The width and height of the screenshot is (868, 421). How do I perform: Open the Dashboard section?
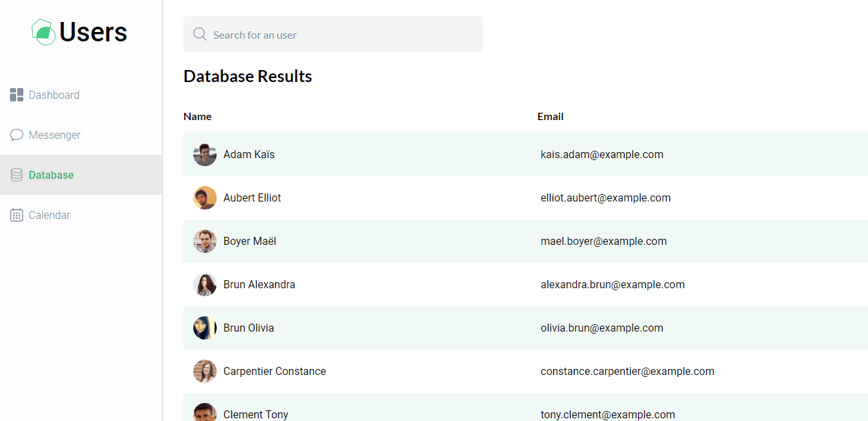point(53,94)
